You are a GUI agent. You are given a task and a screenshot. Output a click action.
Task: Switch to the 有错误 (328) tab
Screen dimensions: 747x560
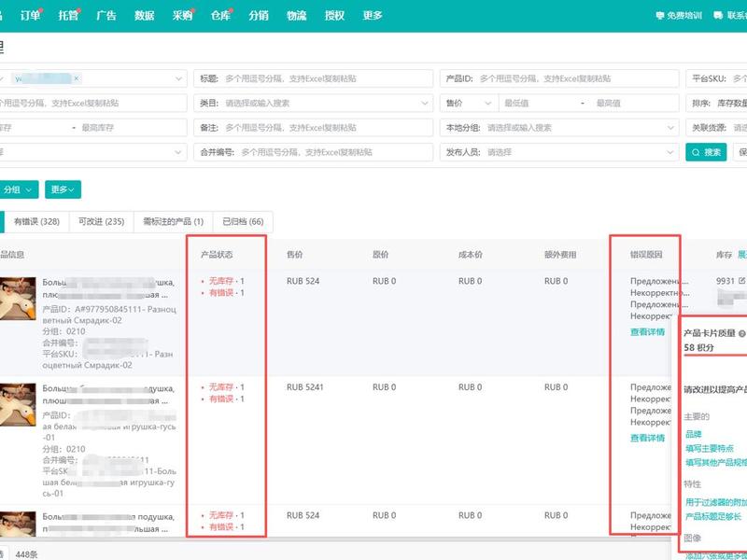point(36,221)
